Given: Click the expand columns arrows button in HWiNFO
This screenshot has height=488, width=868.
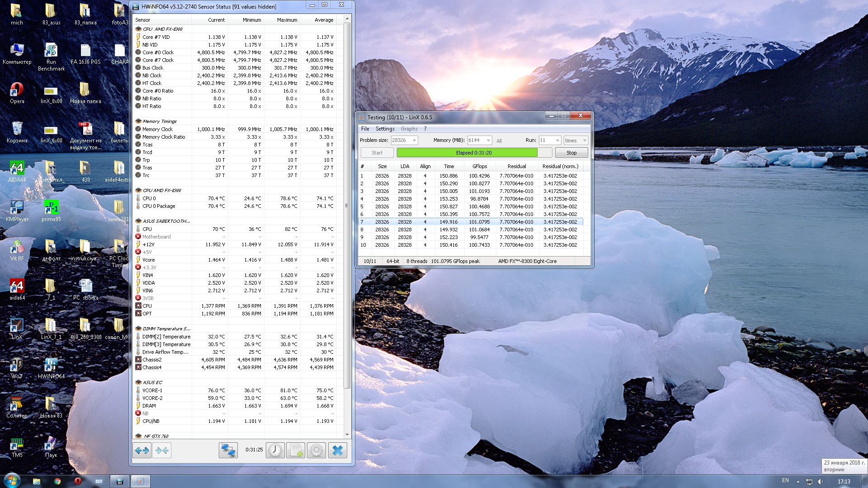Looking at the screenshot, I should pos(142,450).
